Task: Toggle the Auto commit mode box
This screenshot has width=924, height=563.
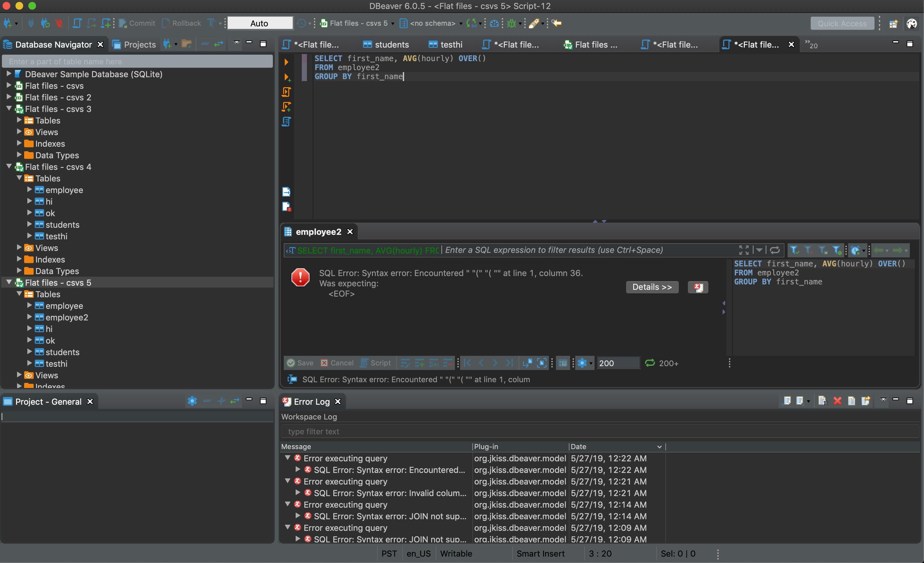Action: pyautogui.click(x=260, y=23)
